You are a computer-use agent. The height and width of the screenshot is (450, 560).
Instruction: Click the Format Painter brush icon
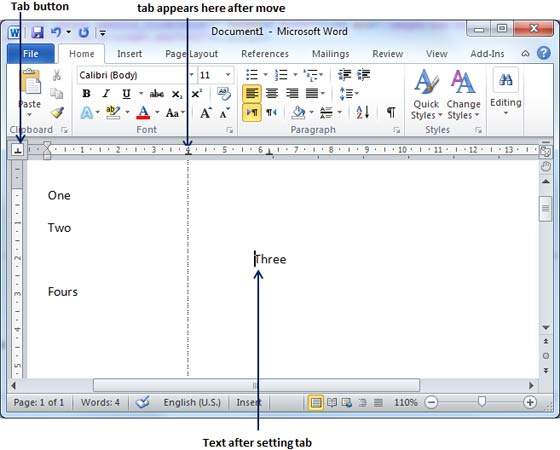pyautogui.click(x=57, y=112)
